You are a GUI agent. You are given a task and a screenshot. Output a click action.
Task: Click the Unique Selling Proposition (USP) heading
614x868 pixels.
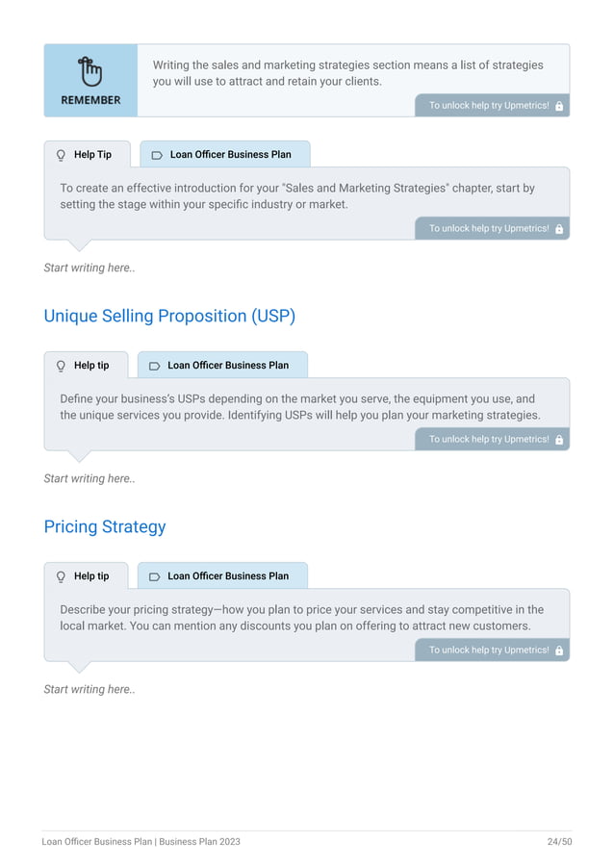[x=169, y=316]
